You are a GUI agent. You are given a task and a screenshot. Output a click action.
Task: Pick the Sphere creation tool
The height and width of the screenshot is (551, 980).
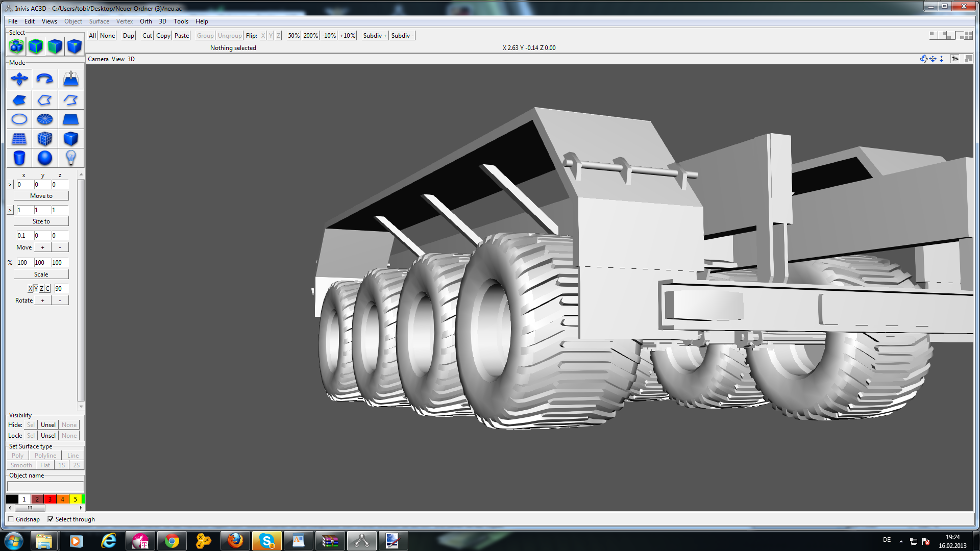45,158
